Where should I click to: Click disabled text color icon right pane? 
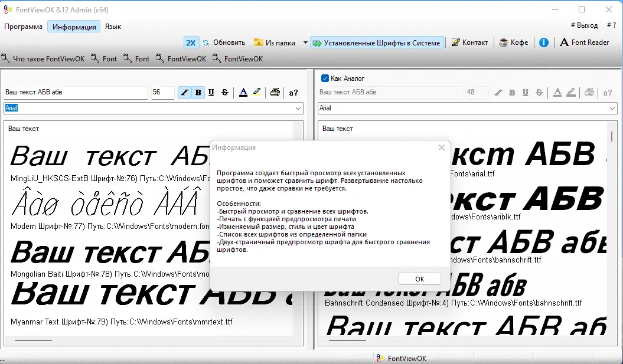coord(557,93)
